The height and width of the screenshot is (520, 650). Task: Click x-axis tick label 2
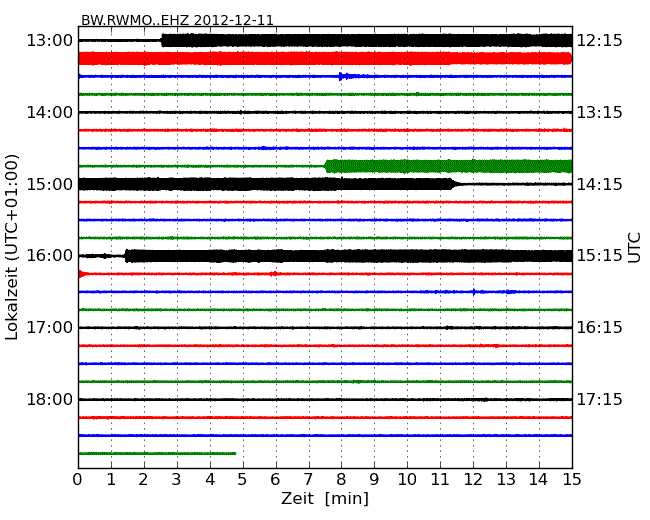click(x=144, y=480)
